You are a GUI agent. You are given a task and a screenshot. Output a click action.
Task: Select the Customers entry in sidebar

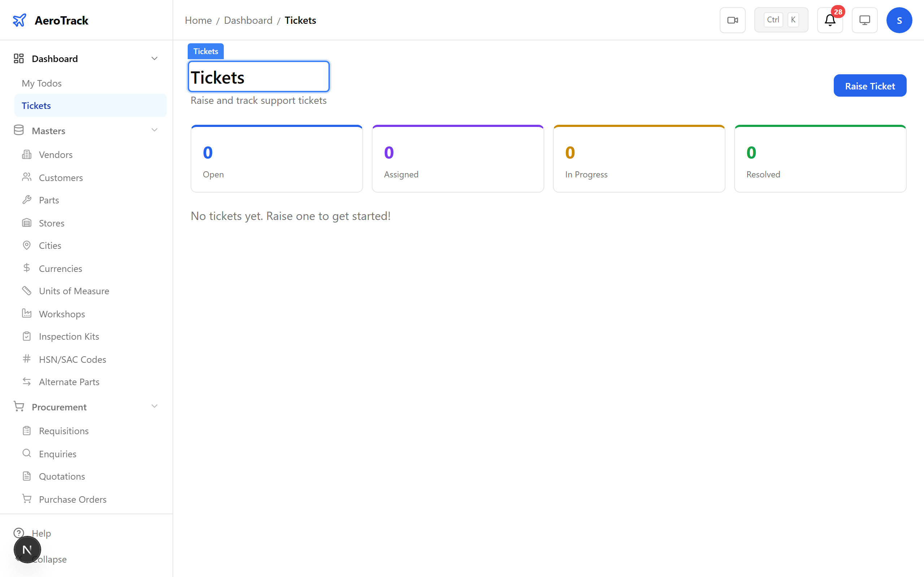(x=61, y=177)
